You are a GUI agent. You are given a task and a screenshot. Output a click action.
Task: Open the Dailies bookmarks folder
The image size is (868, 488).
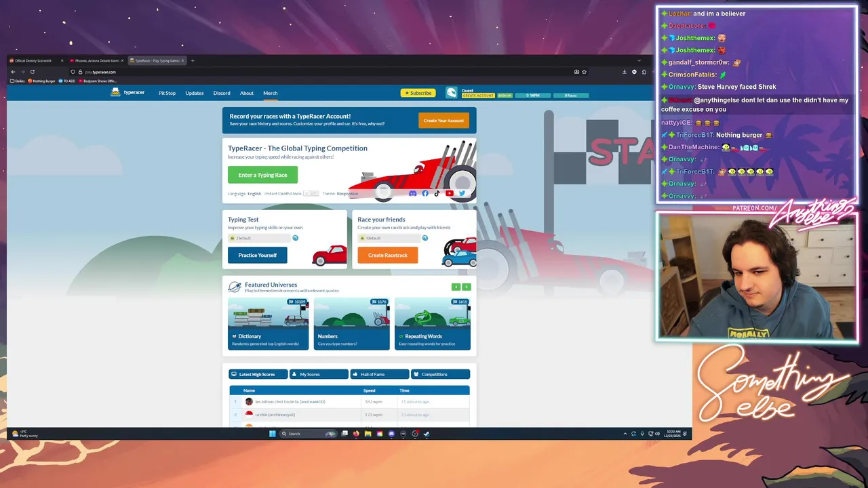(x=17, y=81)
